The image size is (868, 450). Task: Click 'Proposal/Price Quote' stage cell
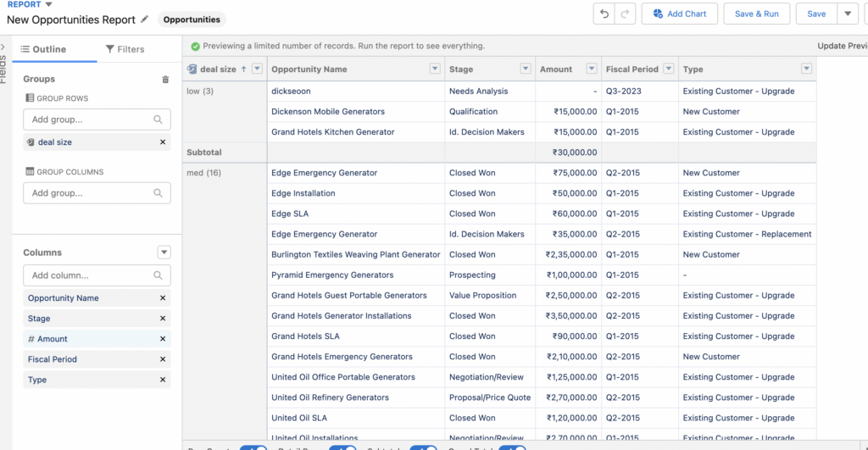(x=490, y=397)
